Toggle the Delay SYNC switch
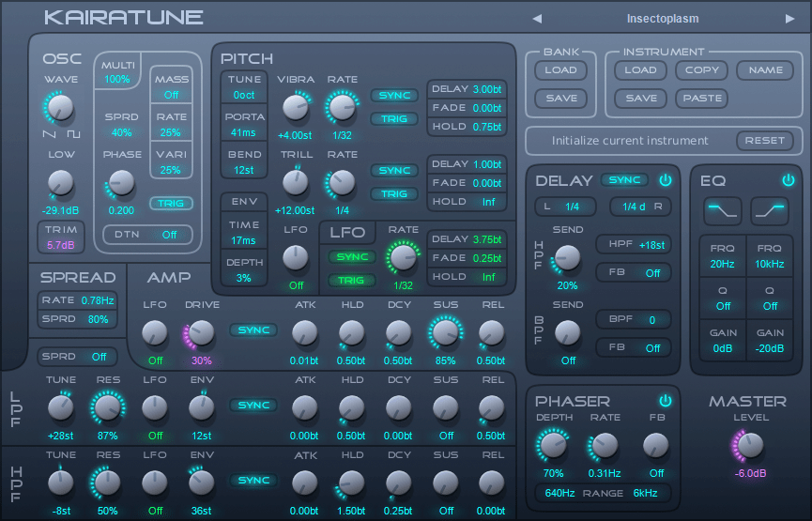 [624, 180]
